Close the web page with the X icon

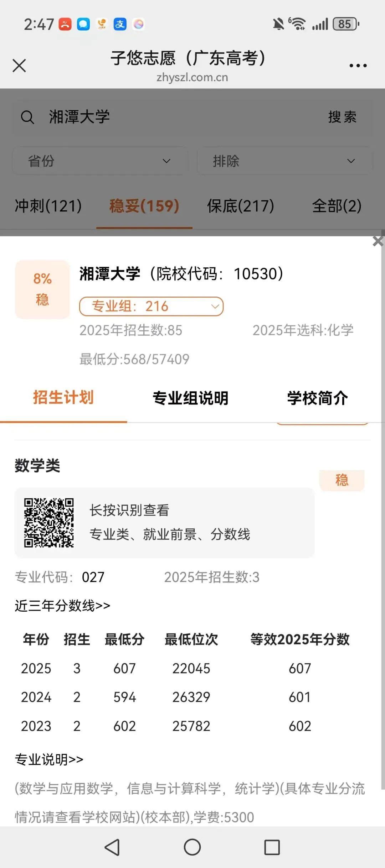click(x=19, y=66)
